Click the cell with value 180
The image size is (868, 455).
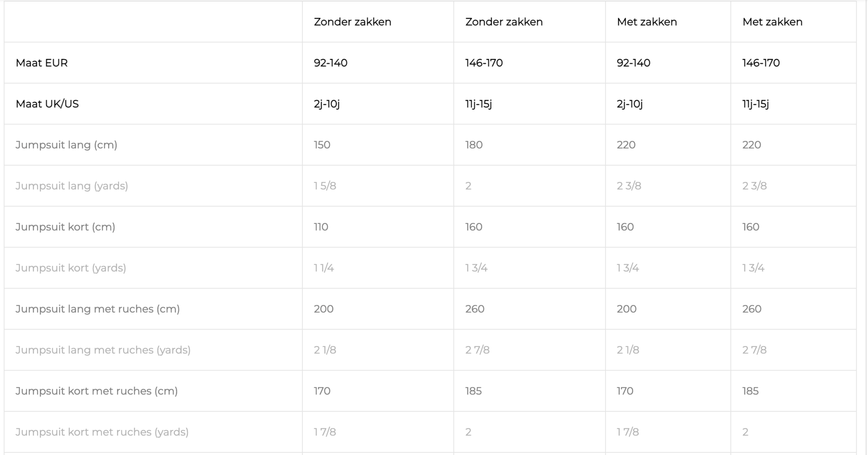(x=474, y=145)
